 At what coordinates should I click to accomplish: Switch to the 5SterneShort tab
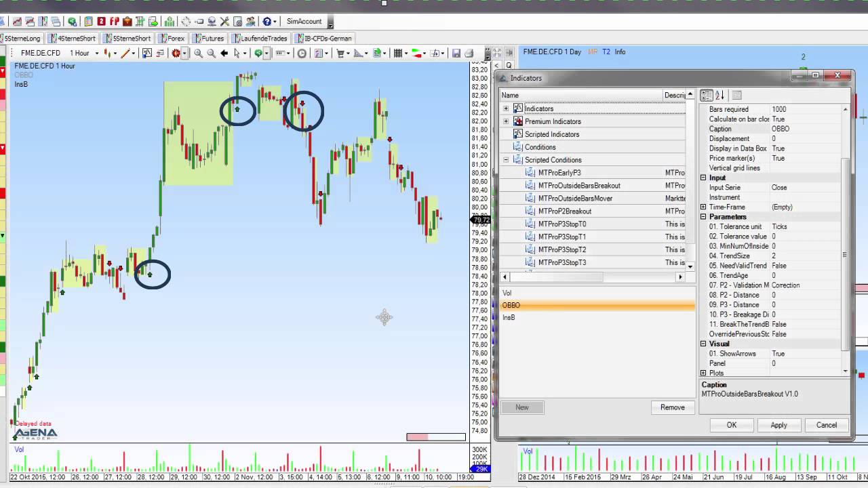click(x=127, y=39)
